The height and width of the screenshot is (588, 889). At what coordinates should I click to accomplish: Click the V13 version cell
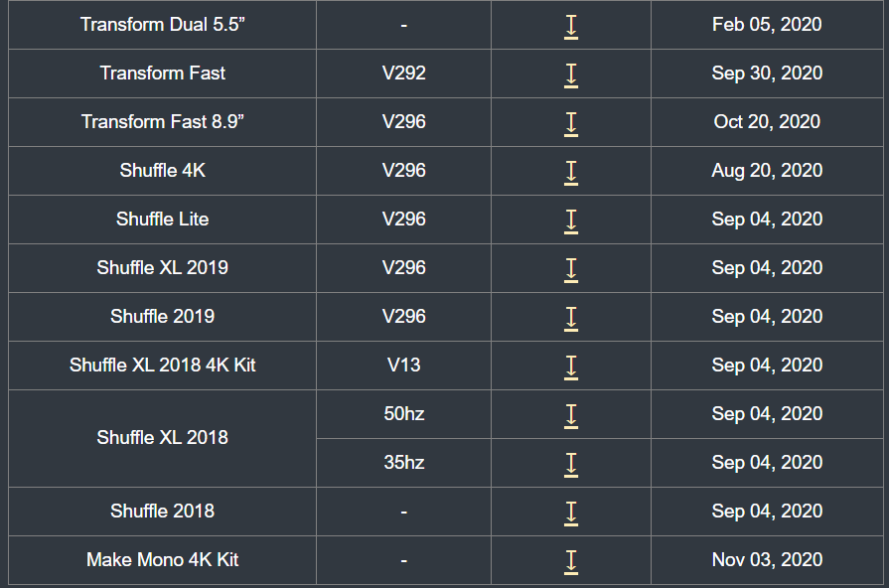[403, 366]
